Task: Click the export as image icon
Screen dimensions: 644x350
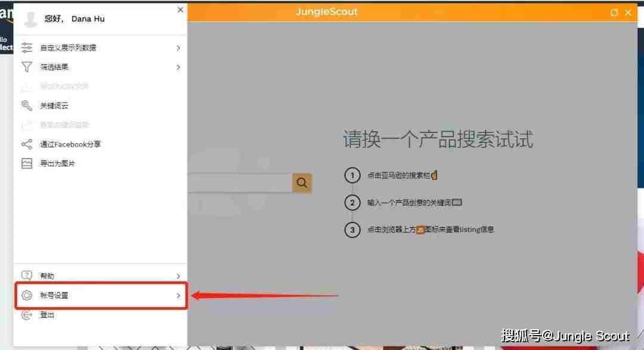Action: (x=27, y=163)
